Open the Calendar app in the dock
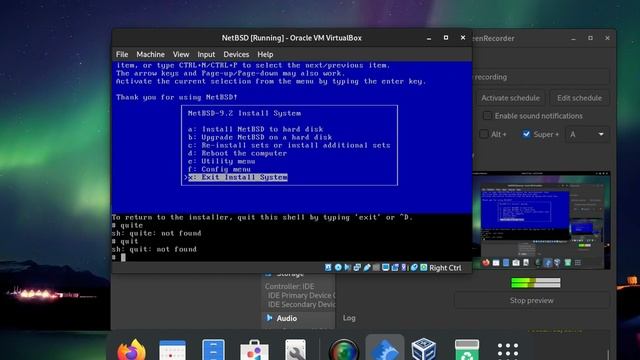The height and width of the screenshot is (360, 640). [x=172, y=350]
